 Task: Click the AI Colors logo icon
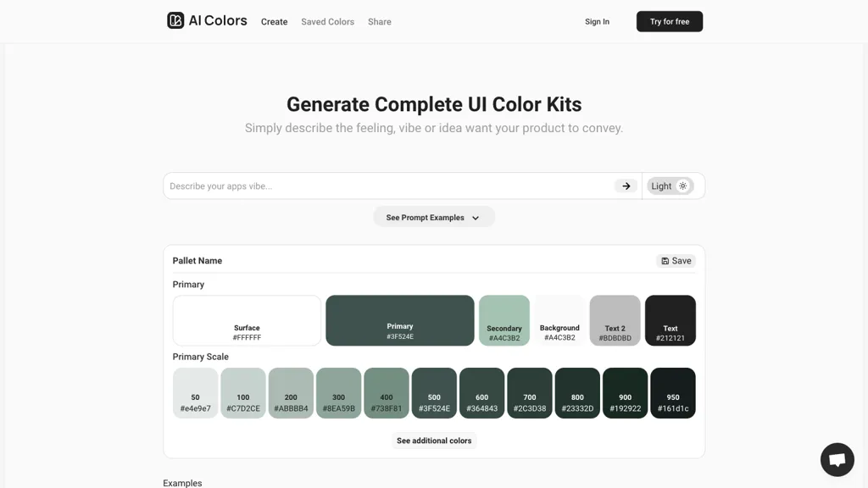click(x=175, y=20)
